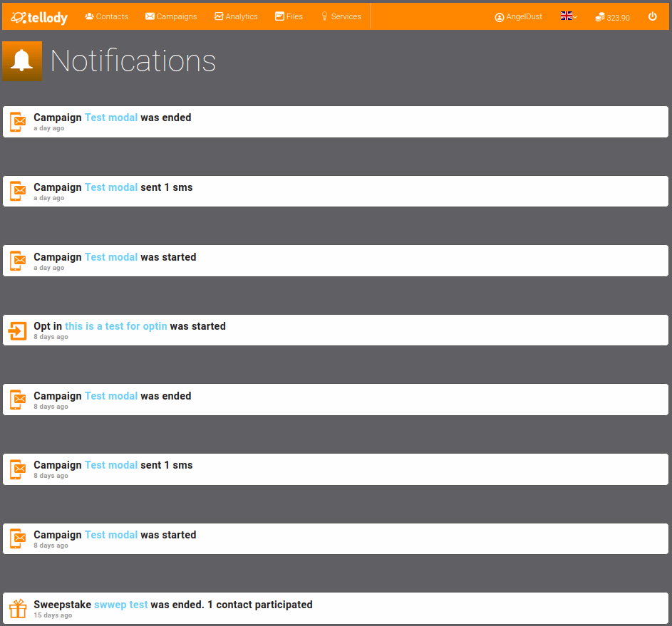
Task: Click the power logout icon
Action: pyautogui.click(x=652, y=16)
